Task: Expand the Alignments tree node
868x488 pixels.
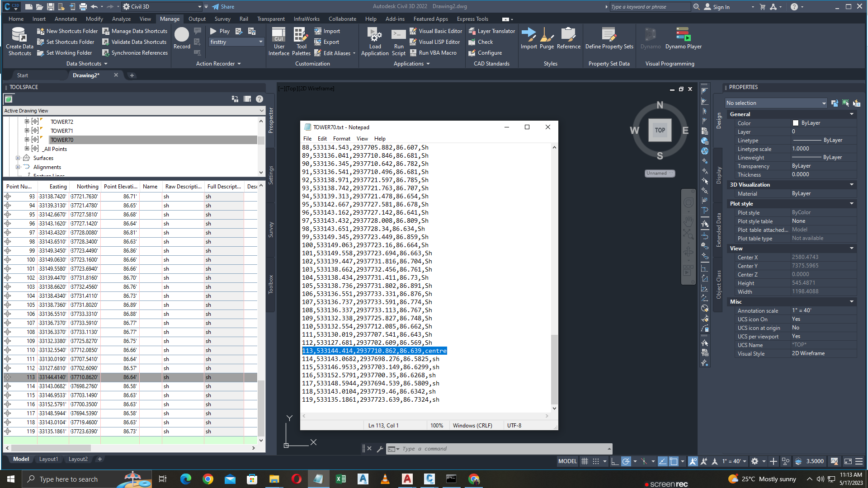Action: click(x=18, y=167)
